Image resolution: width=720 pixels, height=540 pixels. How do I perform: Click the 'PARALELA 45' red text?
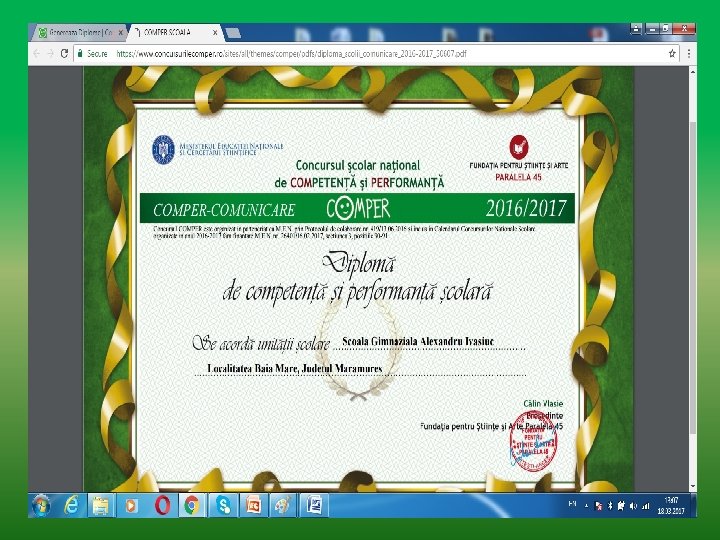(518, 177)
